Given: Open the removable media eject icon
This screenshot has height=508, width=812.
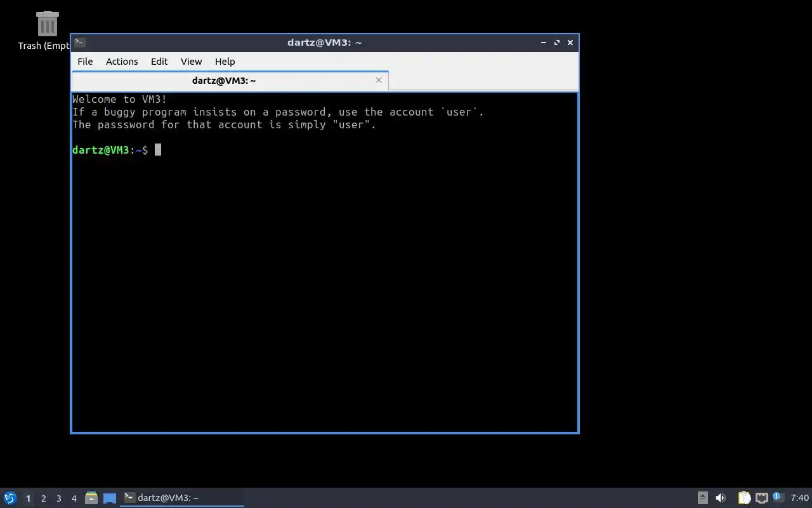Looking at the screenshot, I should click(x=703, y=498).
